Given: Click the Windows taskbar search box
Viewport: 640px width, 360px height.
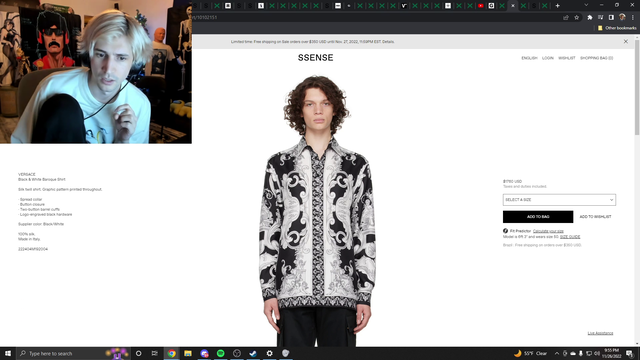Looking at the screenshot, I should (x=65, y=353).
